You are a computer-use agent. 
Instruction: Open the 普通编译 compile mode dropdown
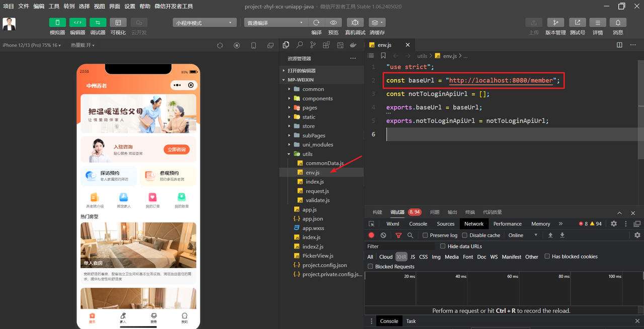pyautogui.click(x=276, y=23)
